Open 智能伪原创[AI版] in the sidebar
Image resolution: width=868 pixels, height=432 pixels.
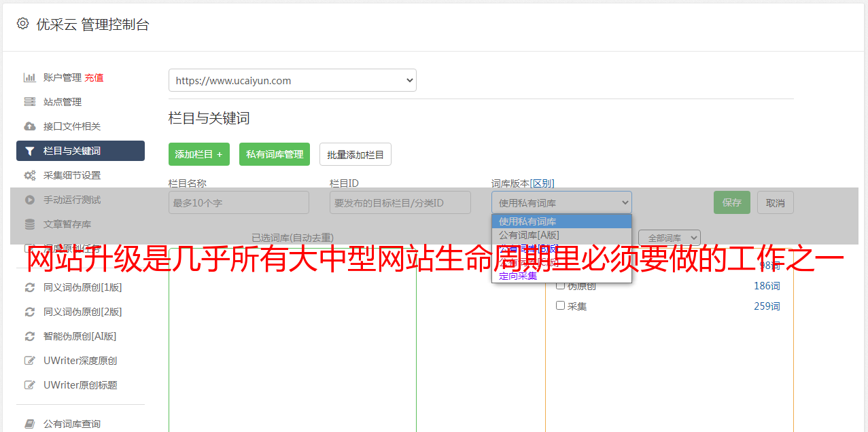(80, 336)
